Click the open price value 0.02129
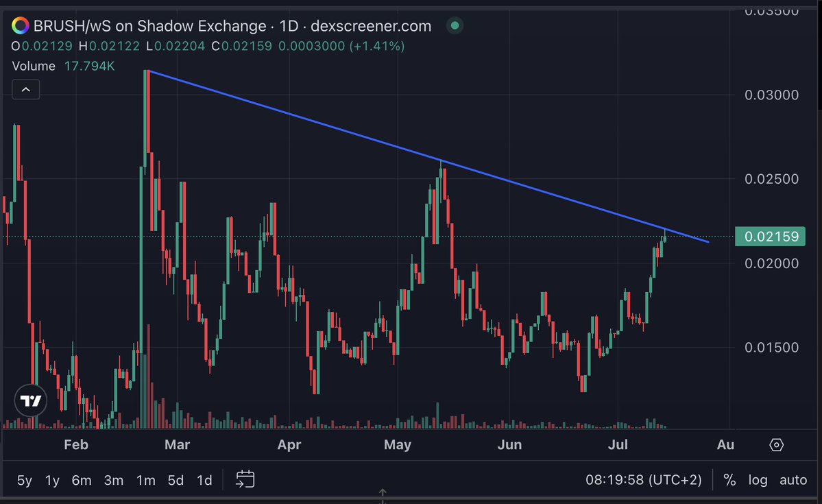The width and height of the screenshot is (822, 504). point(47,46)
